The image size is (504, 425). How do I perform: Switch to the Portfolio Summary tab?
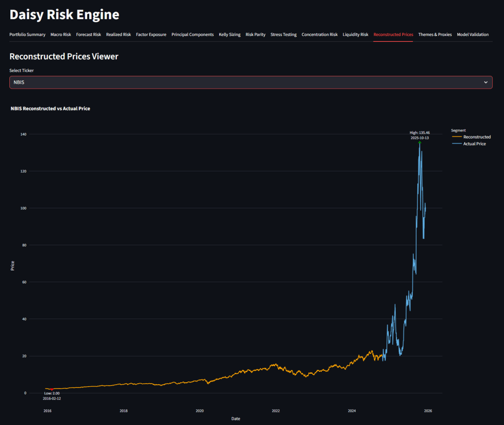[27, 34]
